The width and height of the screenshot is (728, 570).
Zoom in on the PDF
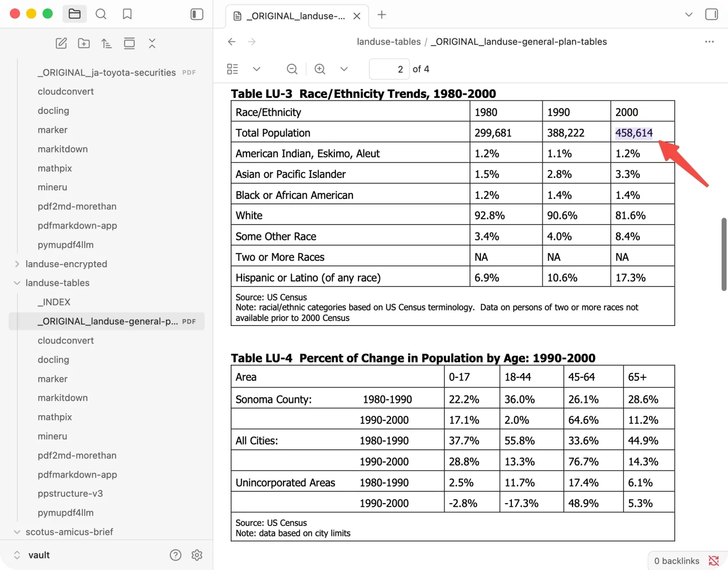pyautogui.click(x=320, y=69)
